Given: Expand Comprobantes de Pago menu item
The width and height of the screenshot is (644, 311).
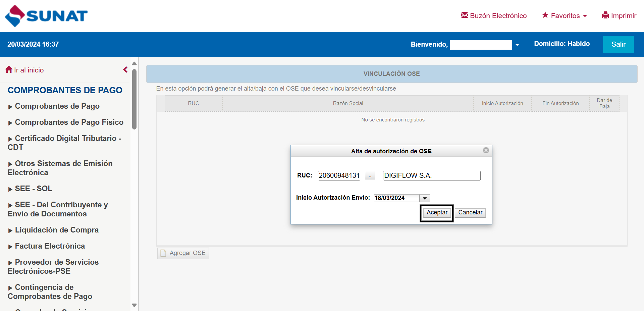Looking at the screenshot, I should 57,106.
